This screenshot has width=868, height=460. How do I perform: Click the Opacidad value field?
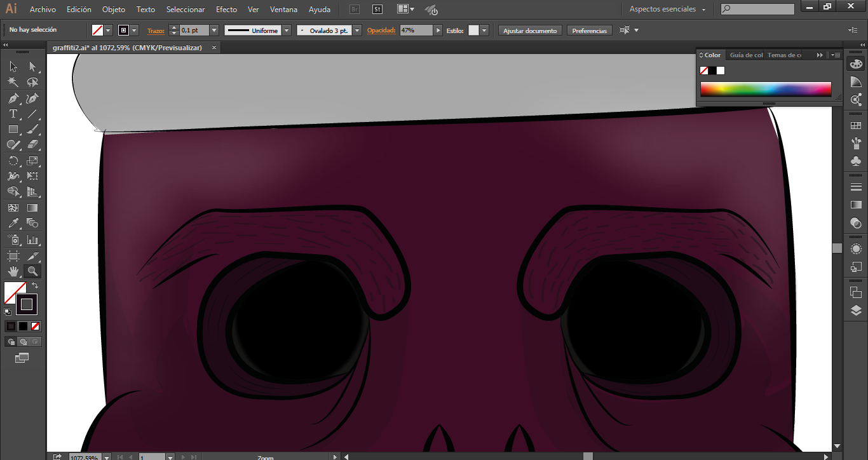coord(416,30)
